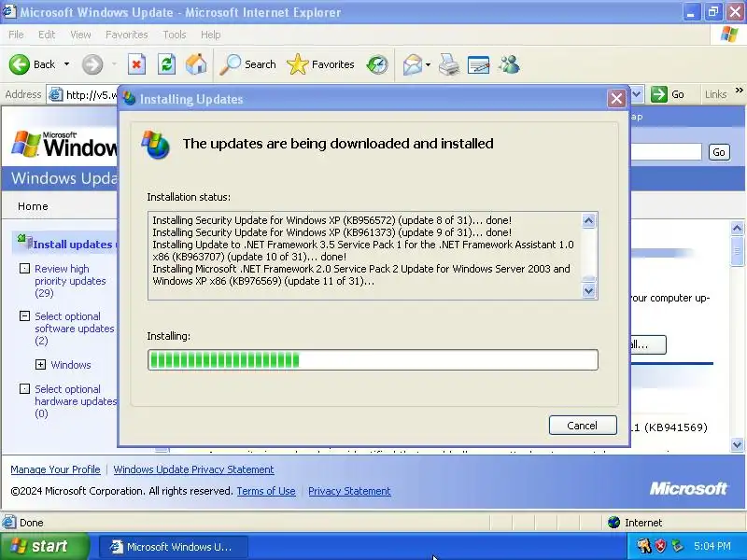This screenshot has height=560, width=747.
Task: Open the footer Privacy Statement link
Action: pos(349,491)
